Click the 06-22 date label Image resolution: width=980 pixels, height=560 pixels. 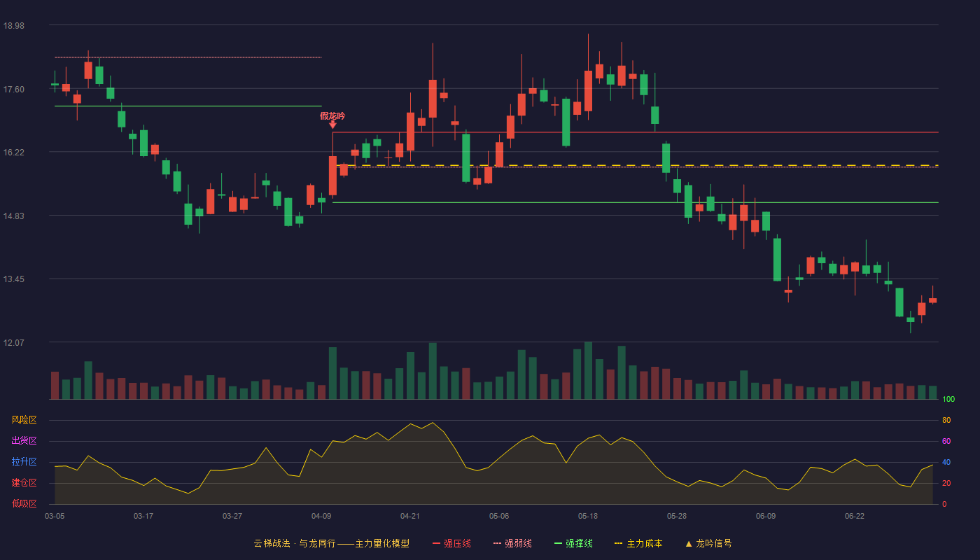[x=855, y=516]
